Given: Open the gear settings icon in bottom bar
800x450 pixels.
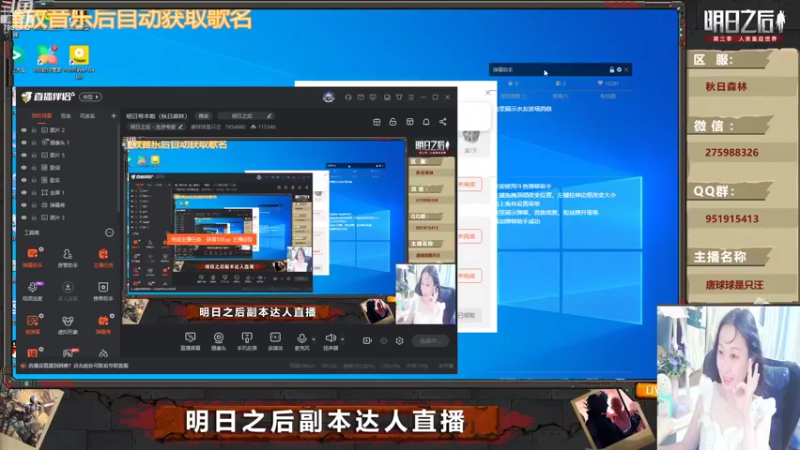Looking at the screenshot, I should click(x=399, y=341).
